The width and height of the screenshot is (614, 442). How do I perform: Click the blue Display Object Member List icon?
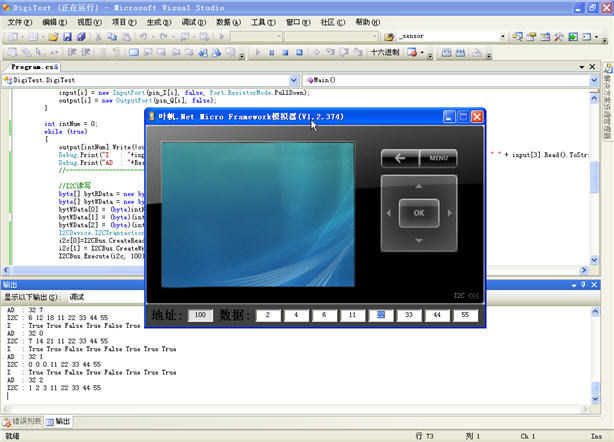(134, 52)
